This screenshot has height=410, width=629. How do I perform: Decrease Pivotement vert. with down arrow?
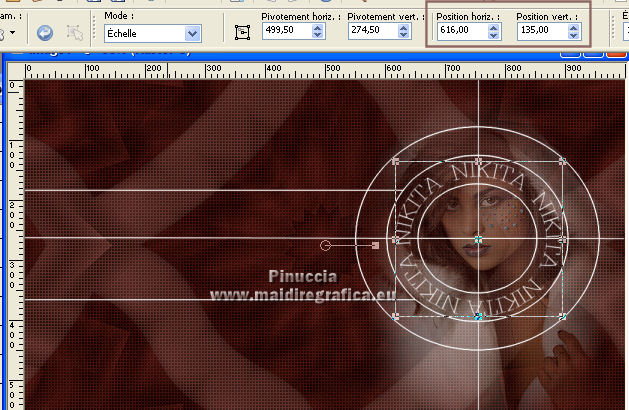pos(404,35)
